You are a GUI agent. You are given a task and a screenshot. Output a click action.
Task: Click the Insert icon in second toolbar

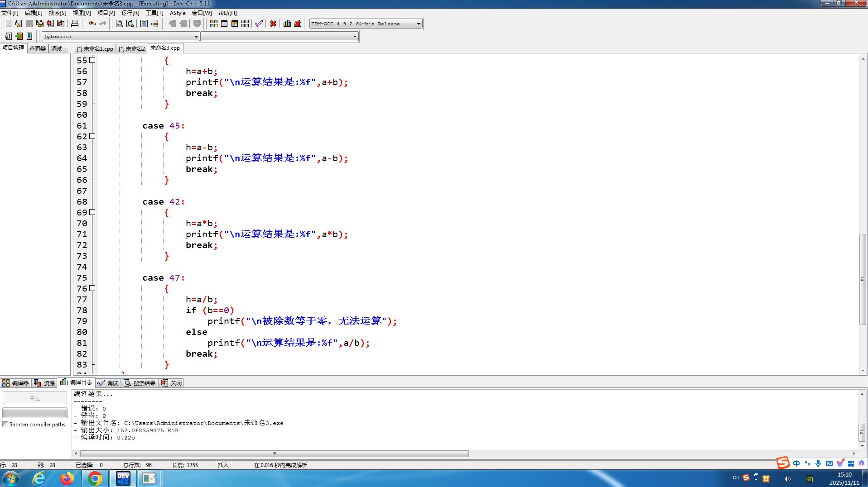[x=8, y=36]
